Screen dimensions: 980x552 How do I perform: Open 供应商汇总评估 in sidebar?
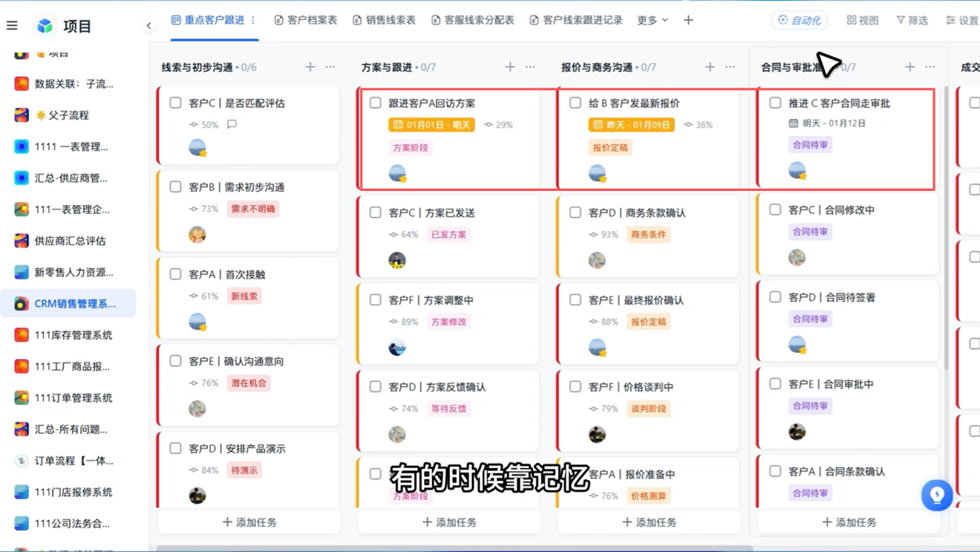(x=68, y=241)
